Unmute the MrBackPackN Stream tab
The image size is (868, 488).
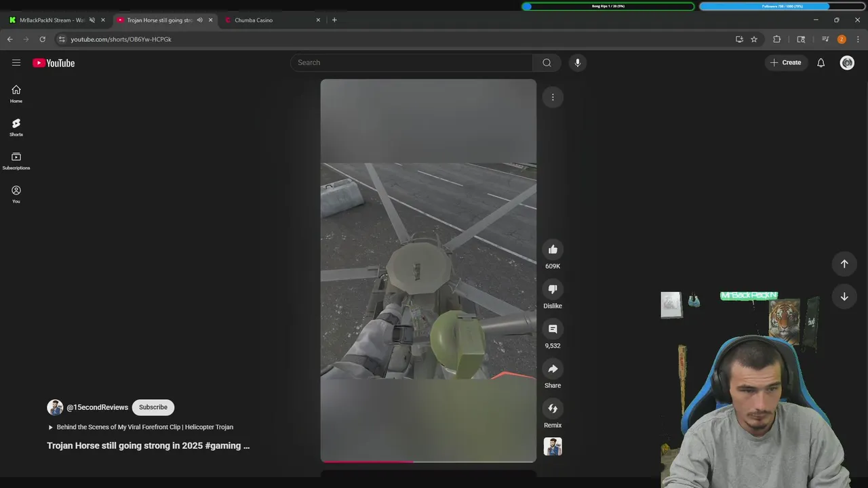92,20
